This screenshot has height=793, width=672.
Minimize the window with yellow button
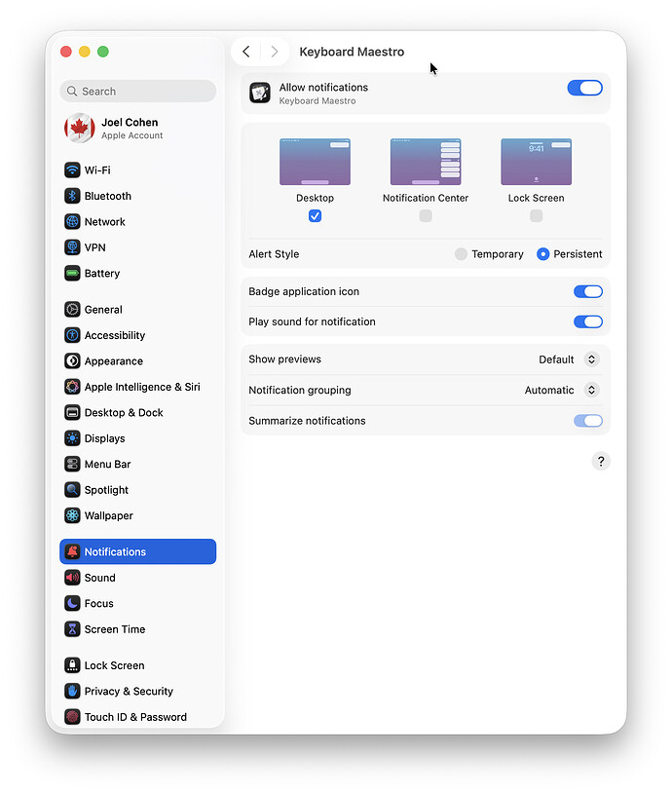[x=85, y=52]
